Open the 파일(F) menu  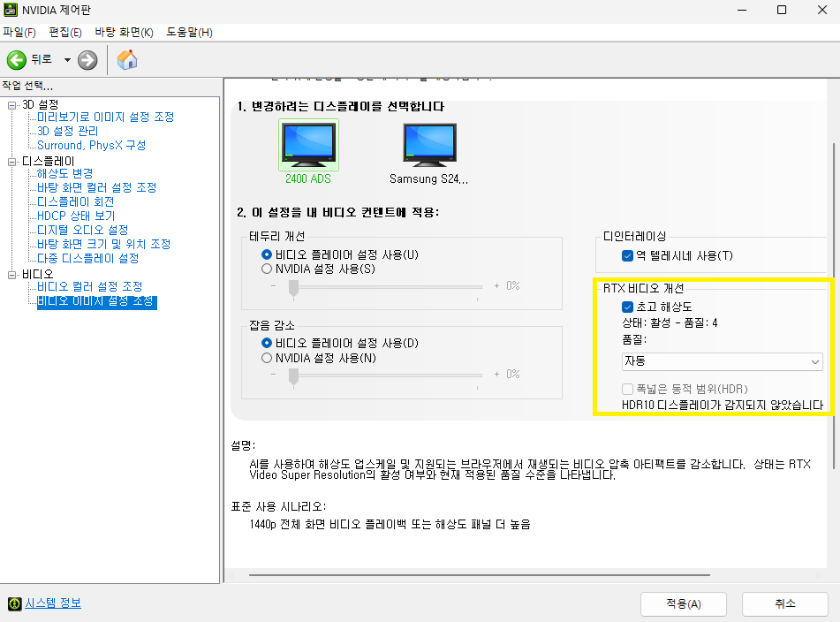[19, 33]
